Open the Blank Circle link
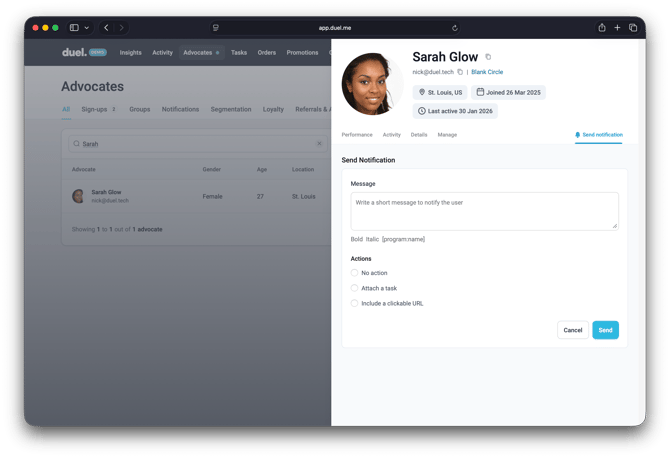Viewport: 670px width, 458px height. coord(487,72)
